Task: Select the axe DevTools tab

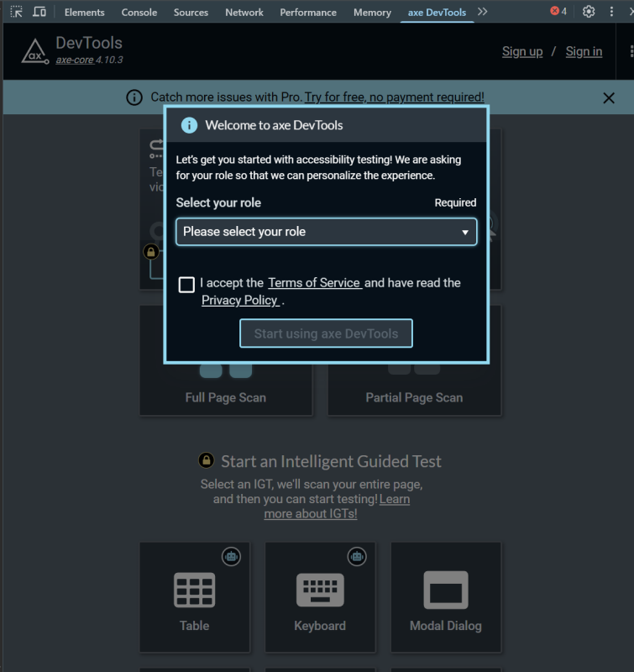Action: (437, 13)
